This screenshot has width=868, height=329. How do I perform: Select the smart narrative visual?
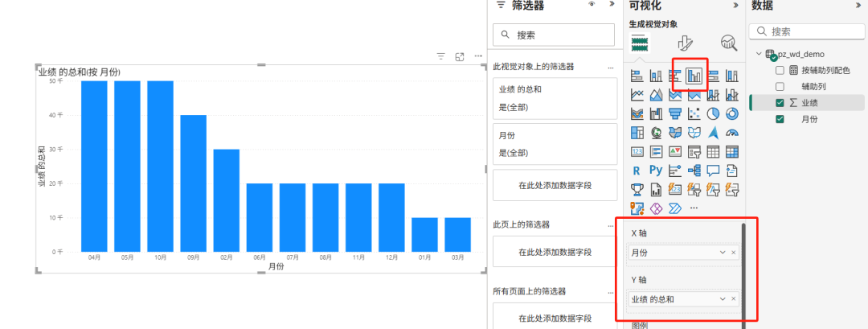pos(732,171)
